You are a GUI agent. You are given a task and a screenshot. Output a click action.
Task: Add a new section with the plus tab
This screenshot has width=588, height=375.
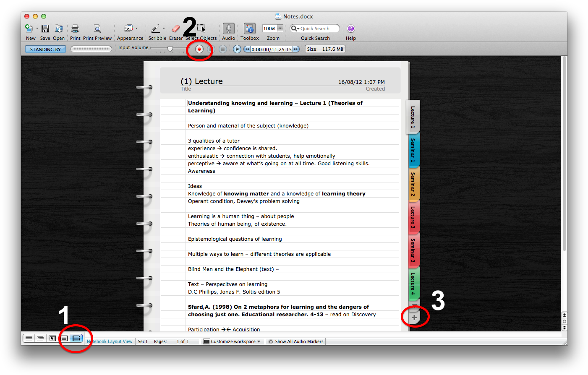[x=414, y=318]
